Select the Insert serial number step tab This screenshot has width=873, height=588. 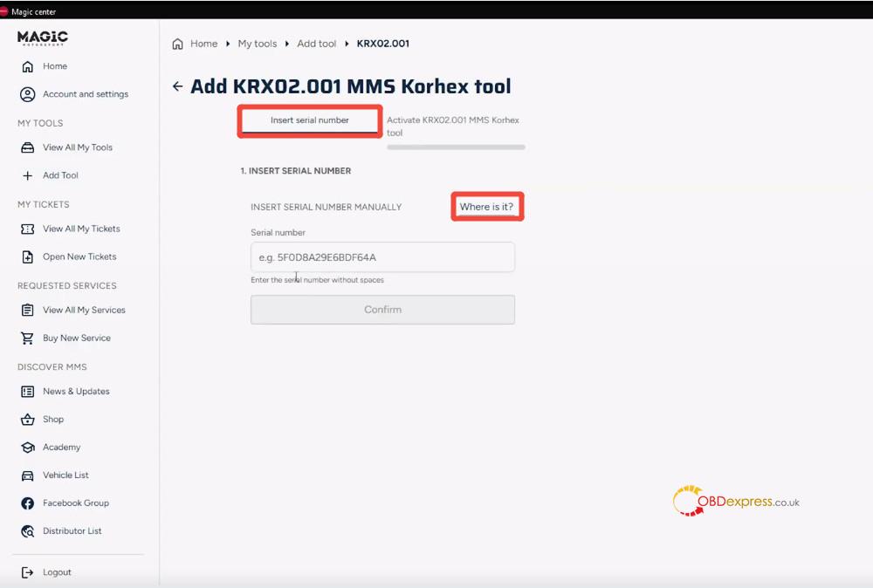coord(310,120)
